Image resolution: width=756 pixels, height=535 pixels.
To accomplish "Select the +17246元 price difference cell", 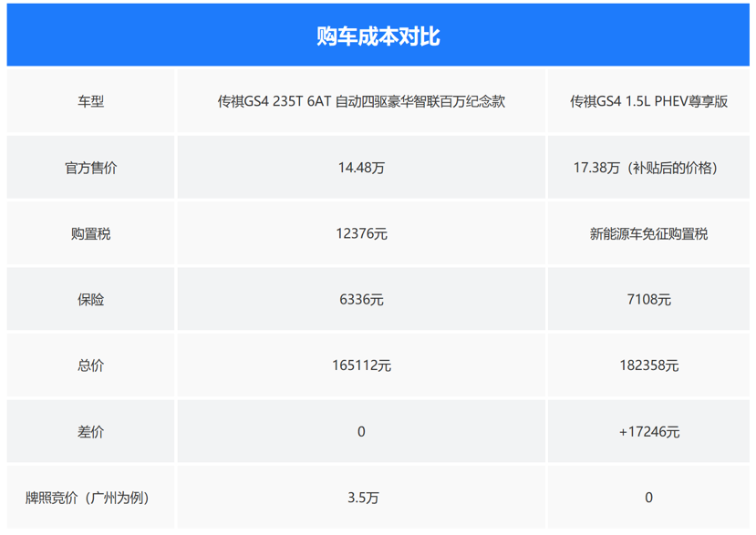I will click(x=648, y=432).
